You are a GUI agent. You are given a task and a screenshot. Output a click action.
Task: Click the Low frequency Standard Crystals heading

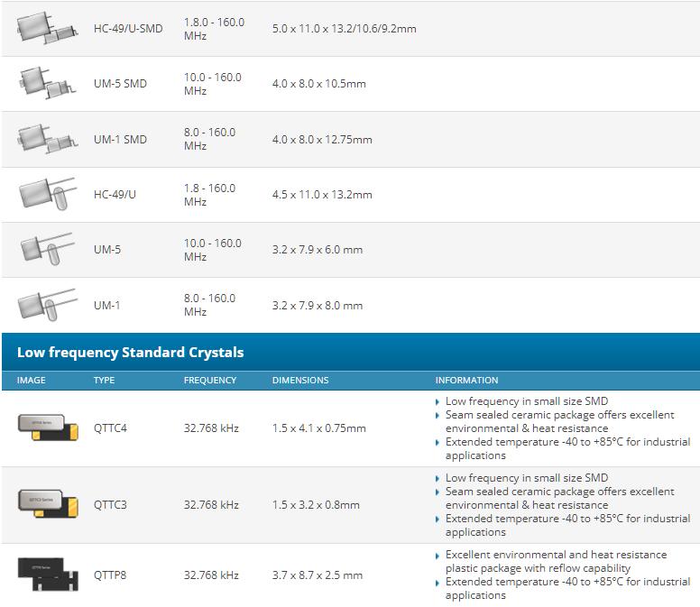click(x=131, y=353)
